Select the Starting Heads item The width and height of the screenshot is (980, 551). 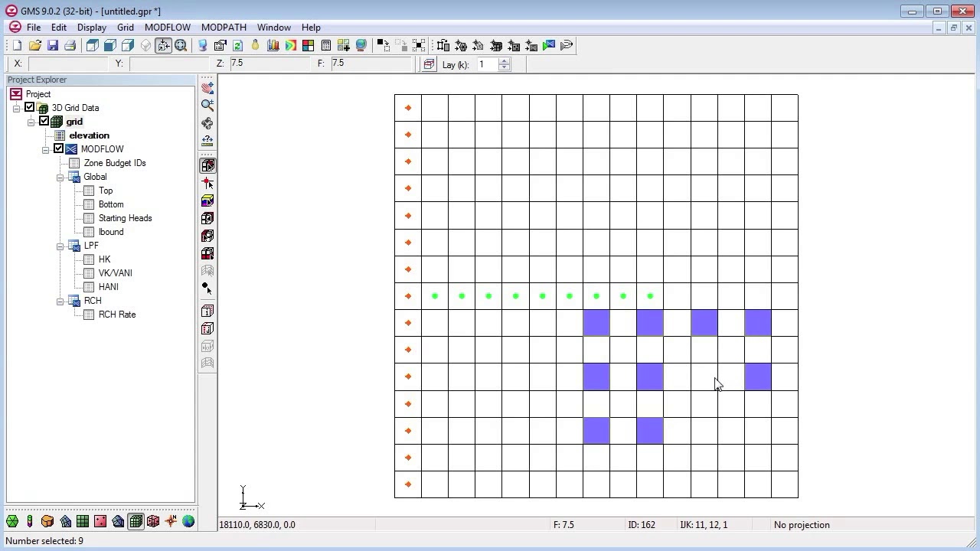[x=126, y=218]
